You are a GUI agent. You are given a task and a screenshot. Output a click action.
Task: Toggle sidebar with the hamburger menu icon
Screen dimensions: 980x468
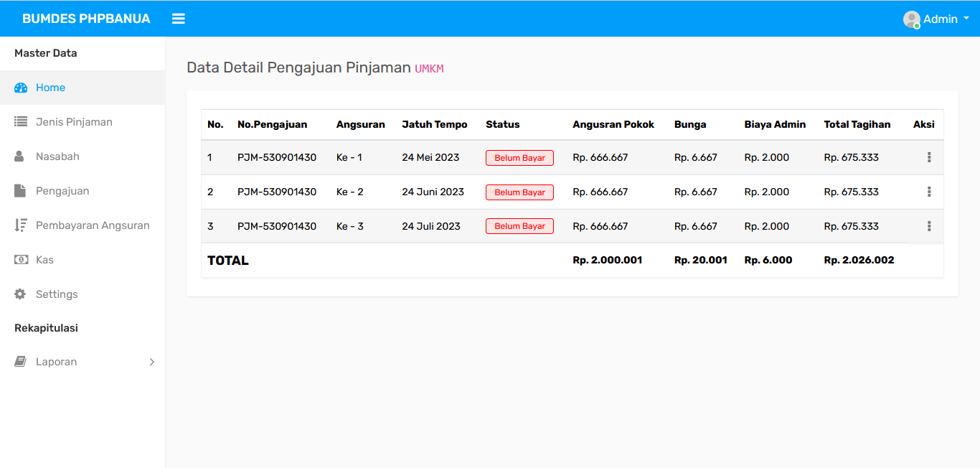click(x=179, y=19)
